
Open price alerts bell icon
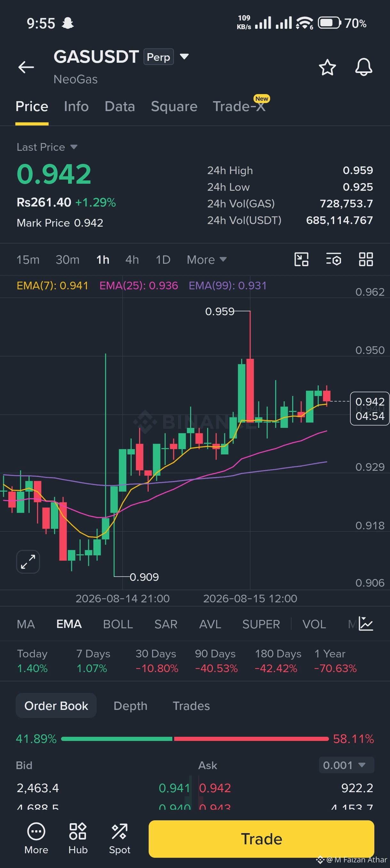click(x=364, y=67)
